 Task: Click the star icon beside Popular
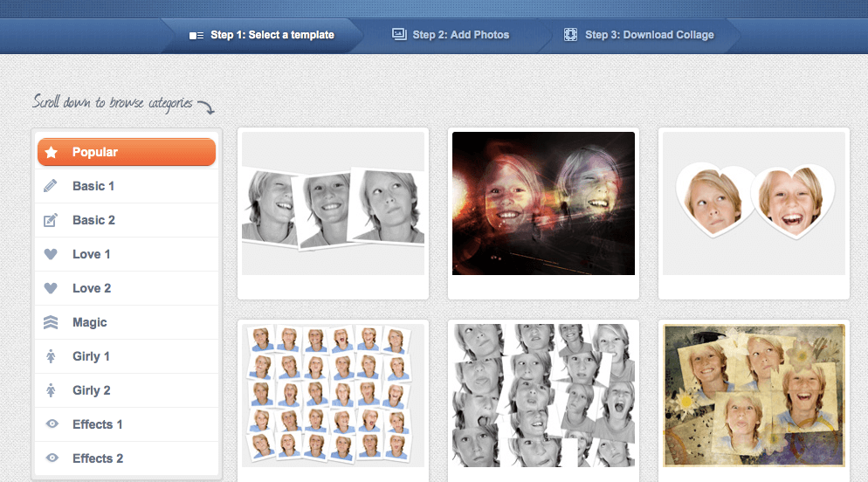[52, 152]
